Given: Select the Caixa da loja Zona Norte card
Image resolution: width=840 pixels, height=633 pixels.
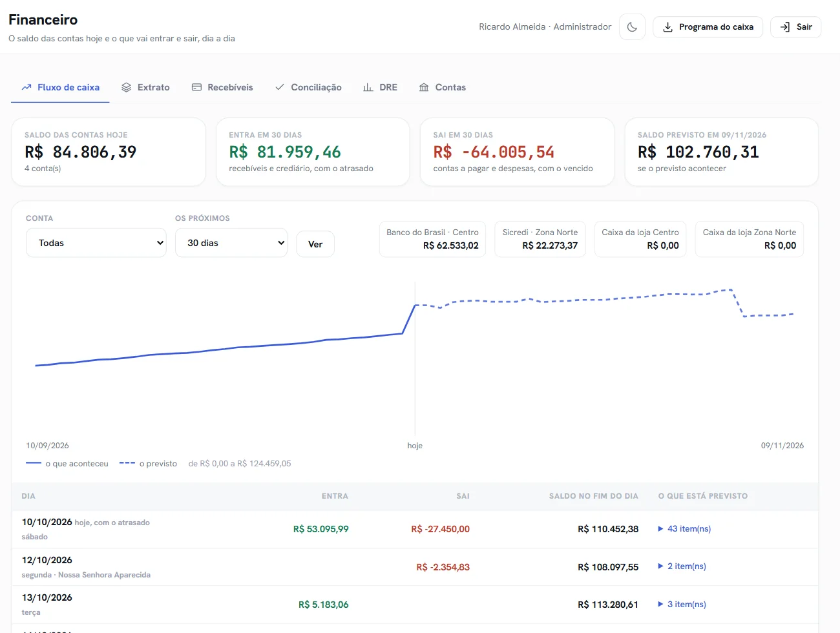Looking at the screenshot, I should coord(750,239).
